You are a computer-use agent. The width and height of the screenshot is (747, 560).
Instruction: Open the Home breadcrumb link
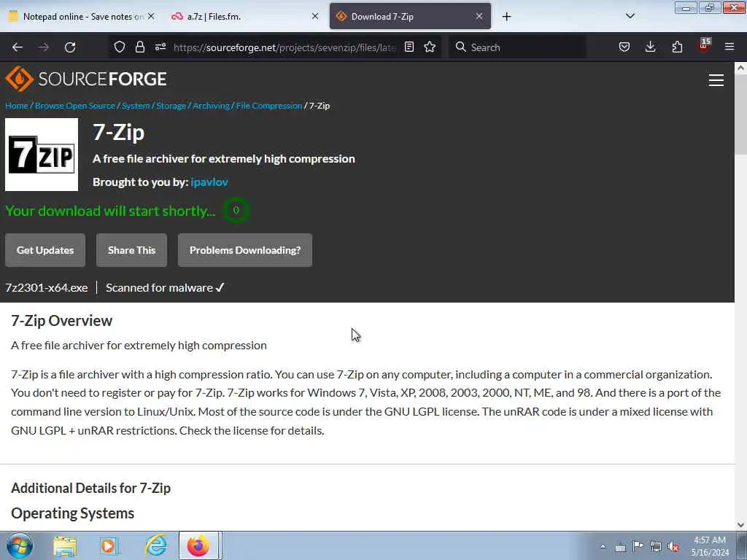(17, 106)
